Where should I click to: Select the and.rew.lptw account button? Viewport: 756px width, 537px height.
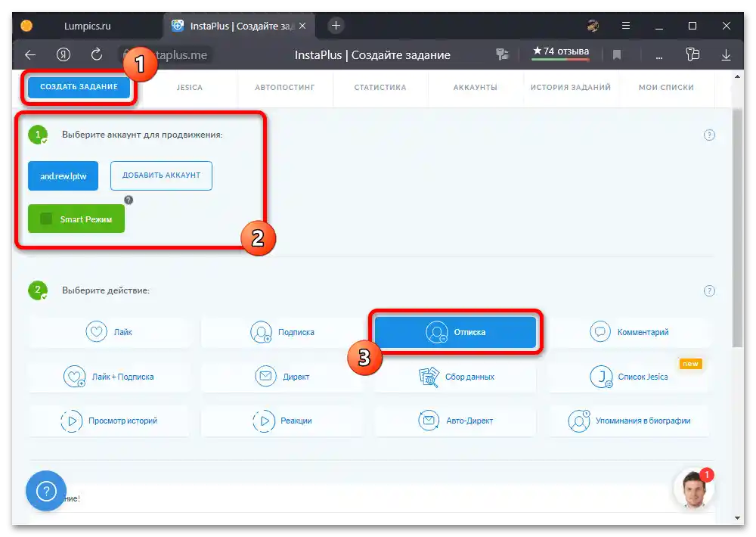[x=64, y=175]
